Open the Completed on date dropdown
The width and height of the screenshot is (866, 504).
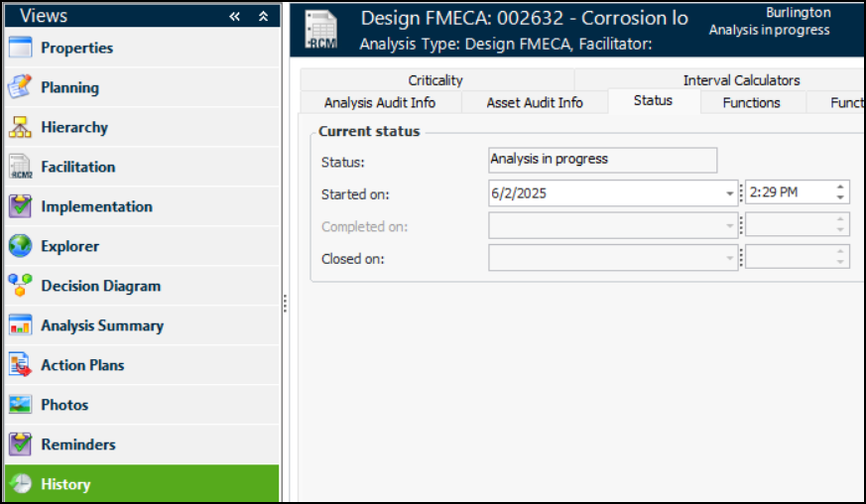click(729, 226)
